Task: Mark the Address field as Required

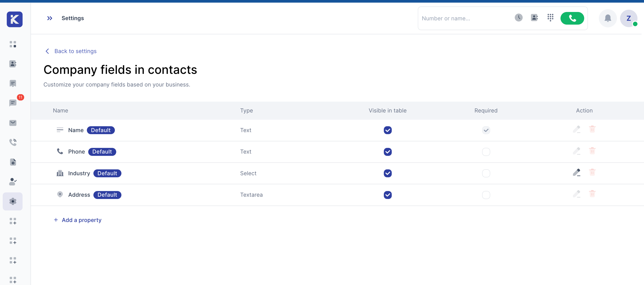Action: [486, 195]
